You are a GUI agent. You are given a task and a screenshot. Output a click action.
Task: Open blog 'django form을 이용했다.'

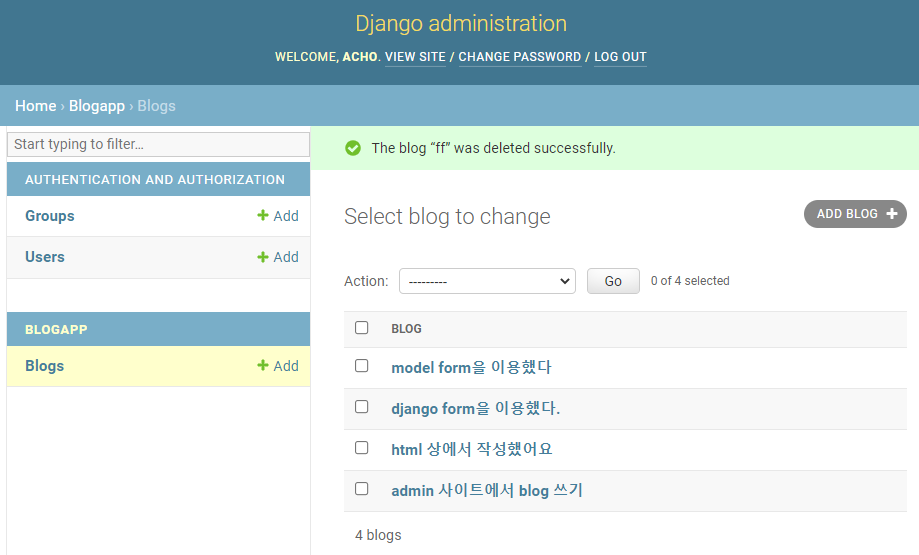[475, 408]
